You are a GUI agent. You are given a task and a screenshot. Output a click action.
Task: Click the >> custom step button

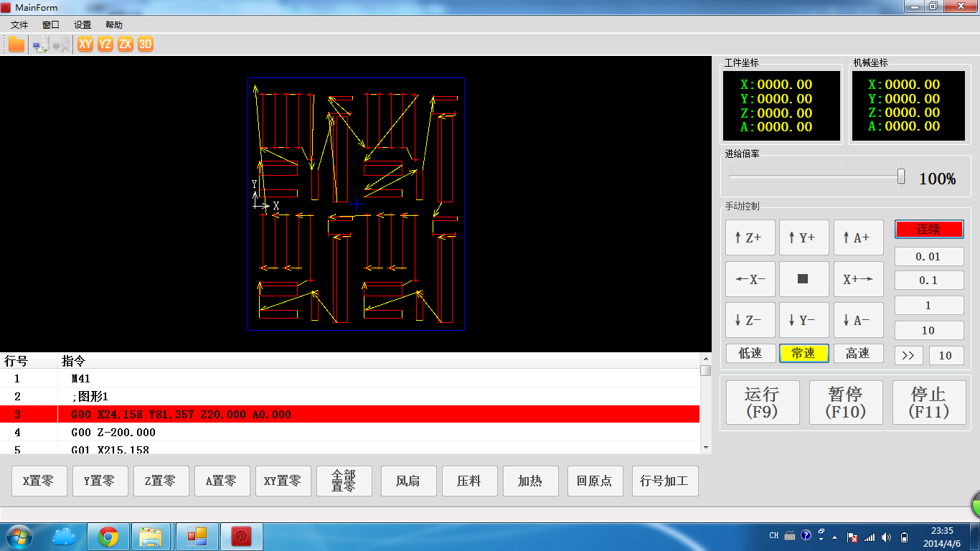tap(908, 355)
